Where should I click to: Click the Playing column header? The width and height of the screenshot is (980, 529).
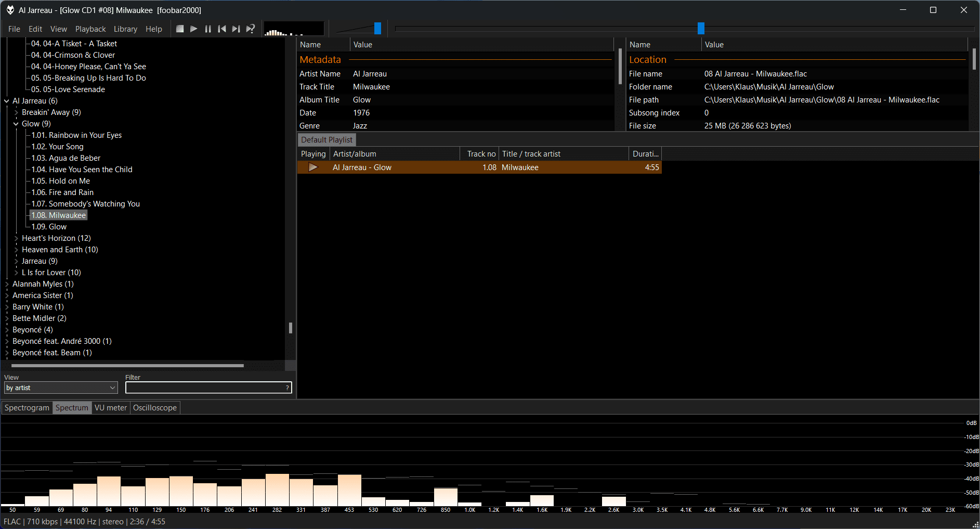click(x=313, y=154)
